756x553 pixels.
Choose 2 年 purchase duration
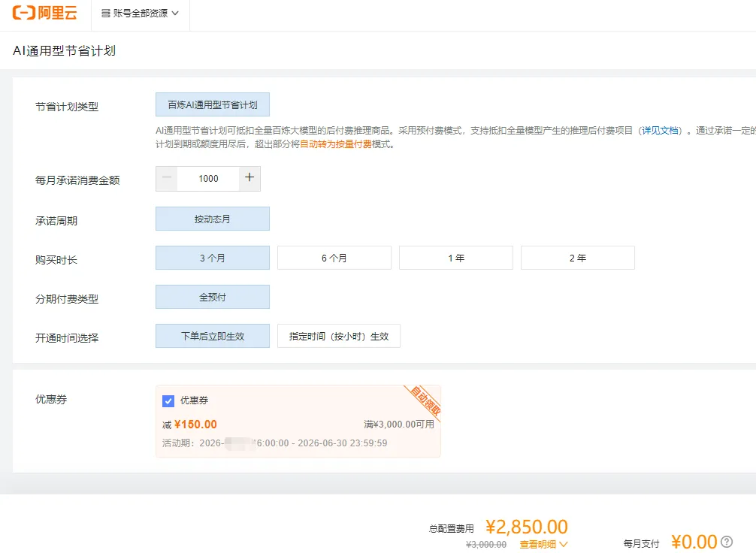[x=578, y=258]
